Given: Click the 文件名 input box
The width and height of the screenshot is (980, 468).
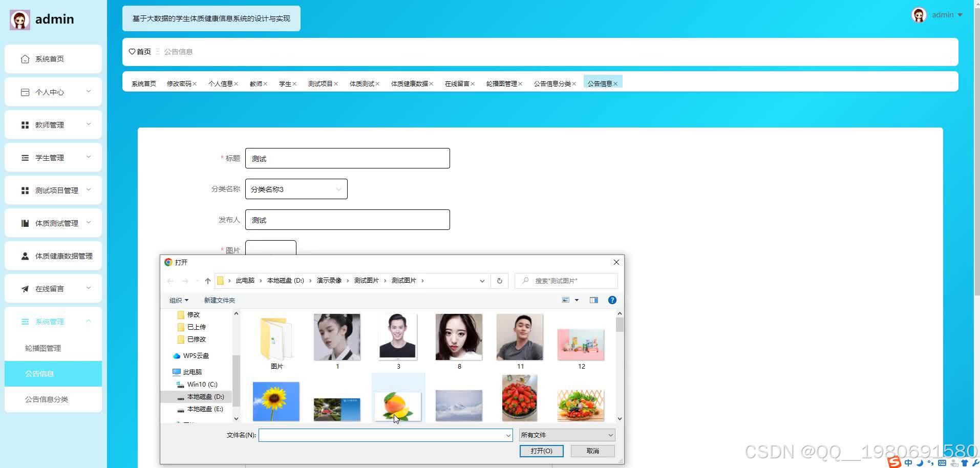Looking at the screenshot, I should tap(385, 435).
